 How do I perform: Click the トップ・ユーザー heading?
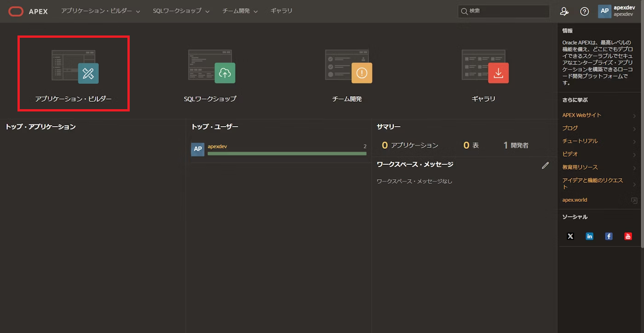pos(215,127)
